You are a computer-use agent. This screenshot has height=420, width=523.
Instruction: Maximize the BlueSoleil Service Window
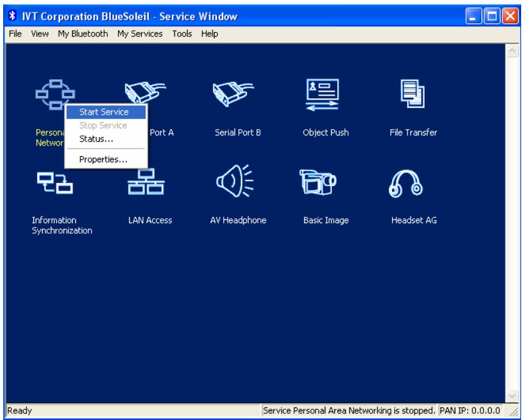492,16
